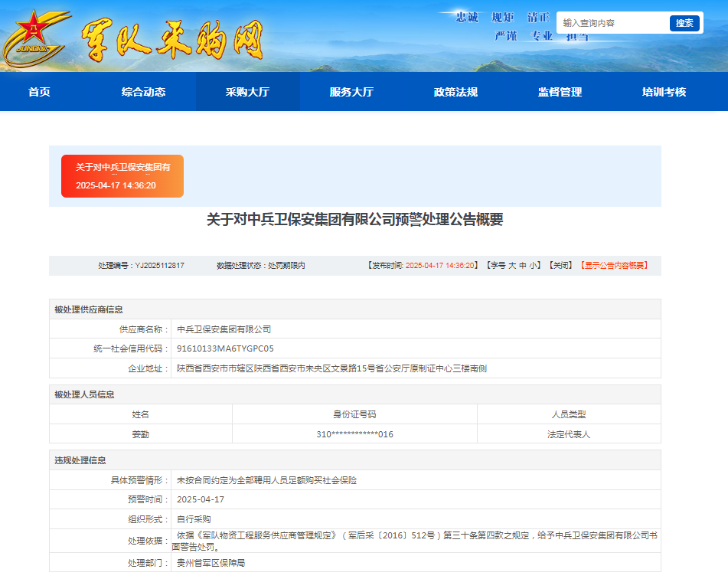728x579 pixels.
Task: Set font size to 小
Action: click(533, 265)
